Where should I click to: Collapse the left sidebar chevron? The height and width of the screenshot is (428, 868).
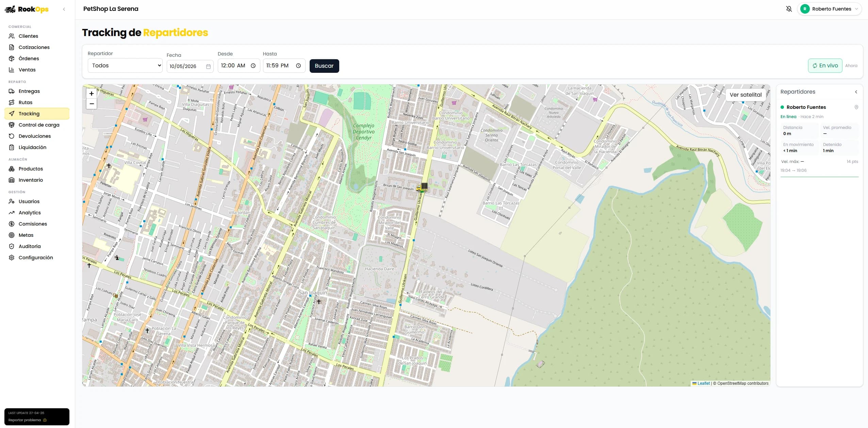coord(64,9)
